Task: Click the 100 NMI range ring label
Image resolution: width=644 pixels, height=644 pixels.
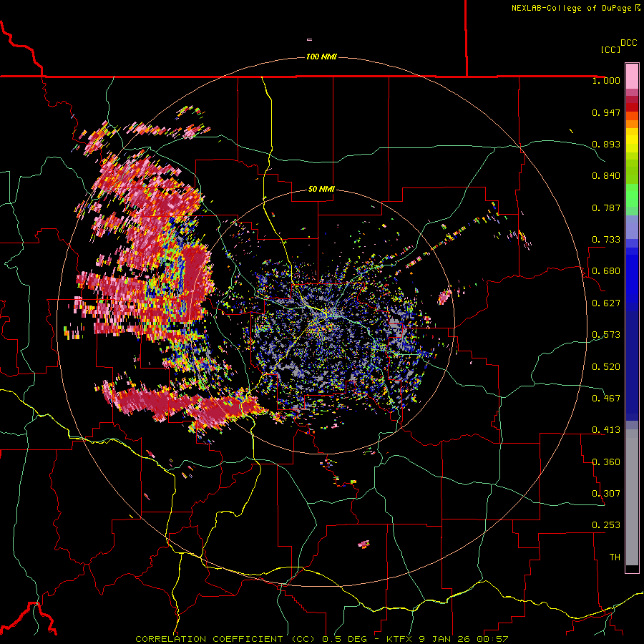Action: coord(321,57)
